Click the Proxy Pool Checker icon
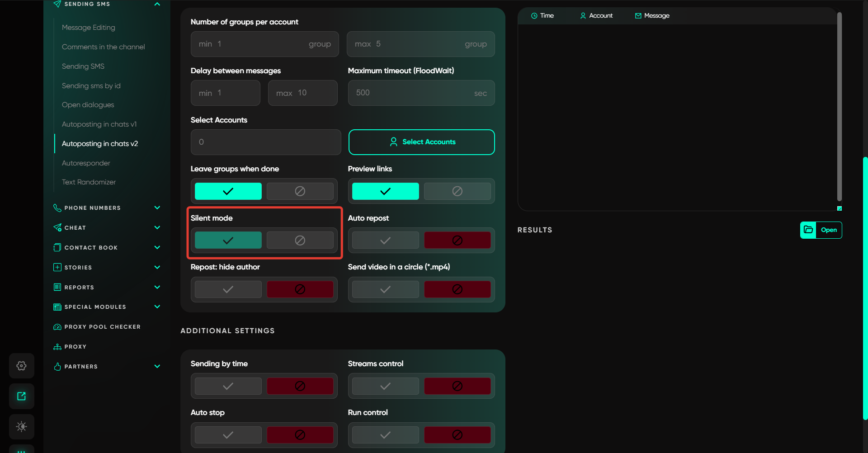Screen dimensions: 868x453 click(57, 327)
